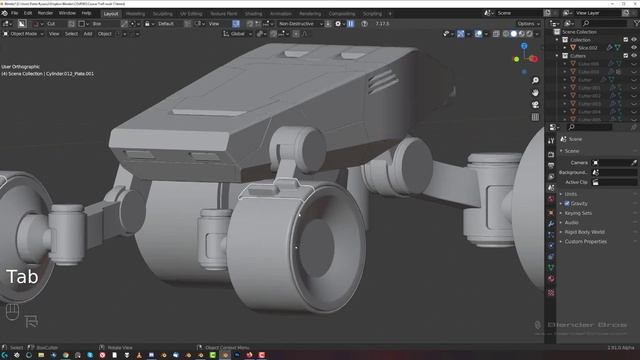
Task: Click the Blender logo icon
Action: pos(4,13)
